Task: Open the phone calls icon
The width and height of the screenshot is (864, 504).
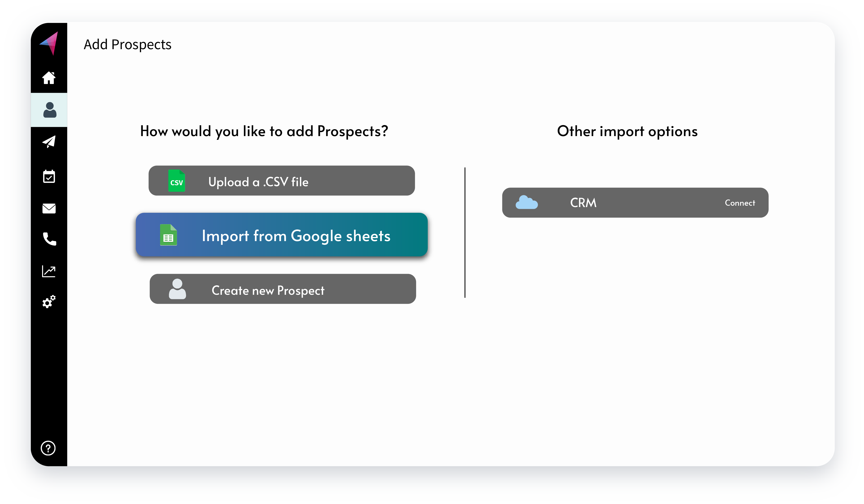Action: [49, 239]
